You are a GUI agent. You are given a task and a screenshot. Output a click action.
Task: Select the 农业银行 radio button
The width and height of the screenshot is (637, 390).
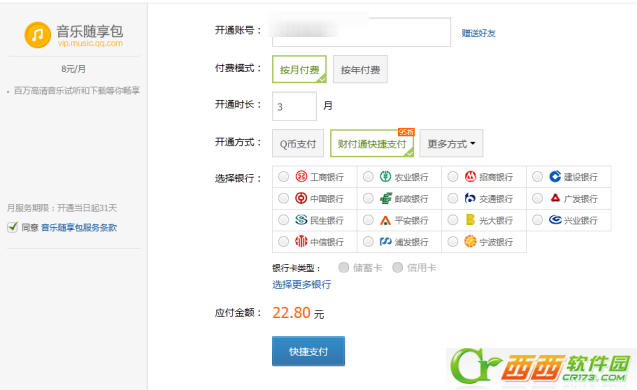(x=368, y=176)
